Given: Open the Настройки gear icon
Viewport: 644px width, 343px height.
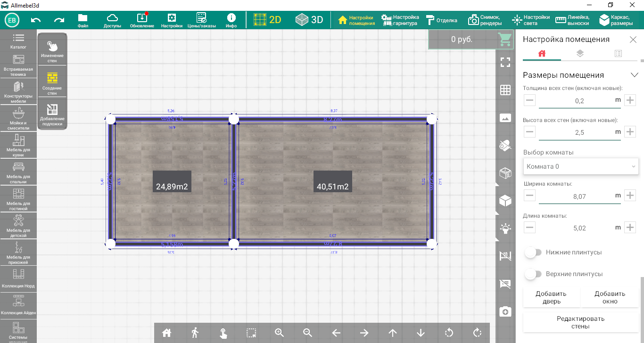Looking at the screenshot, I should 172,20.
